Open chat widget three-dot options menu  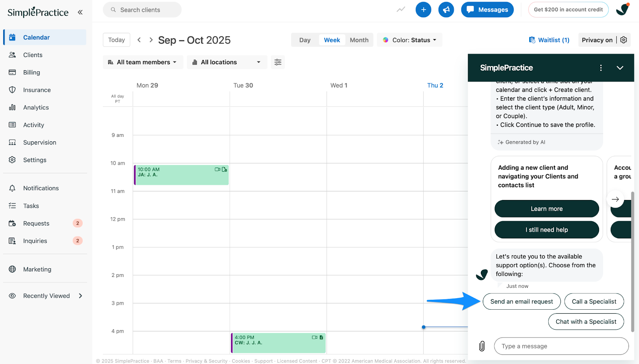coord(601,68)
